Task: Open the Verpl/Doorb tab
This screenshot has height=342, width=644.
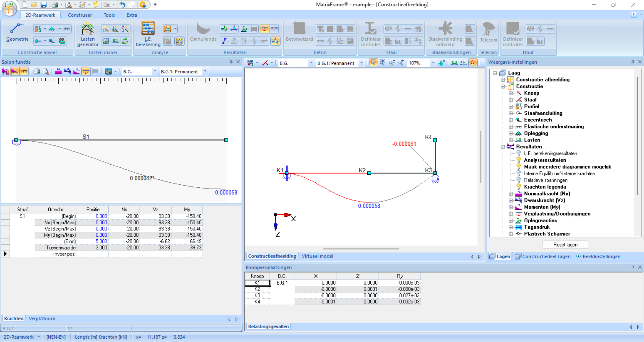Action: tap(42, 319)
